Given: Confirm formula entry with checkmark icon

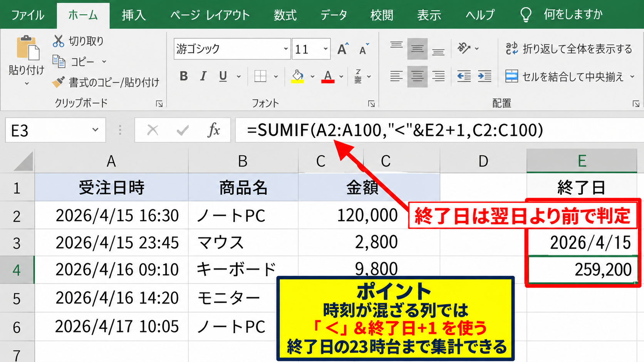Looking at the screenshot, I should (x=183, y=130).
